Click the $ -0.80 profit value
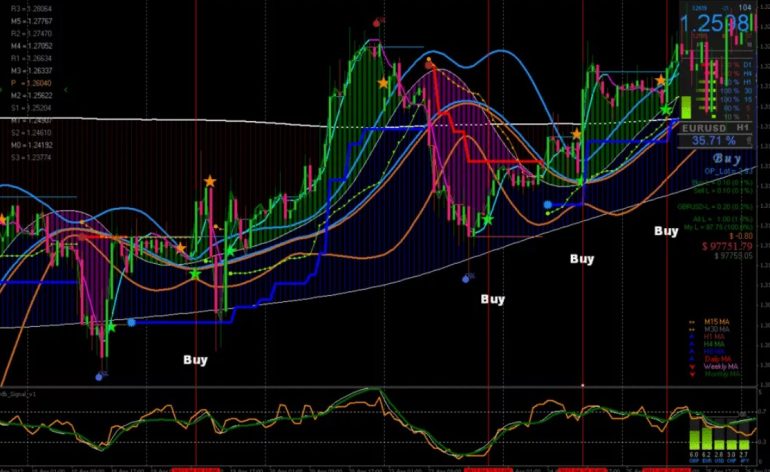 coord(741,236)
